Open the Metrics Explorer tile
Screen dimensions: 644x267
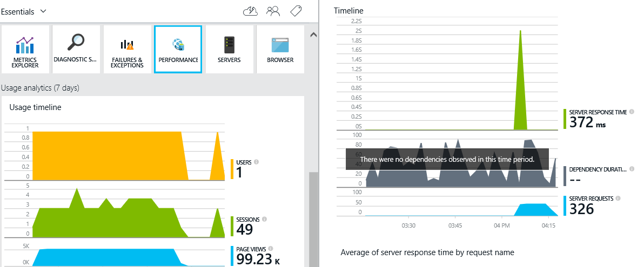click(x=25, y=50)
